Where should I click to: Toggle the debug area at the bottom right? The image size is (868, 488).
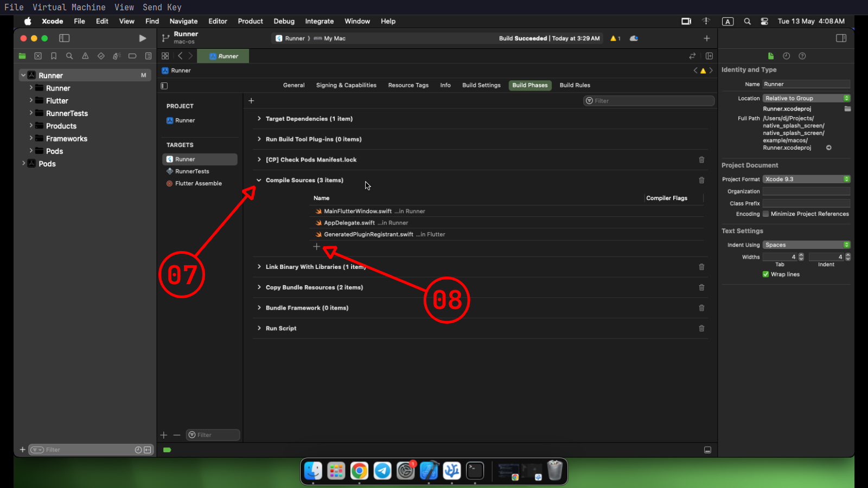pos(707,450)
